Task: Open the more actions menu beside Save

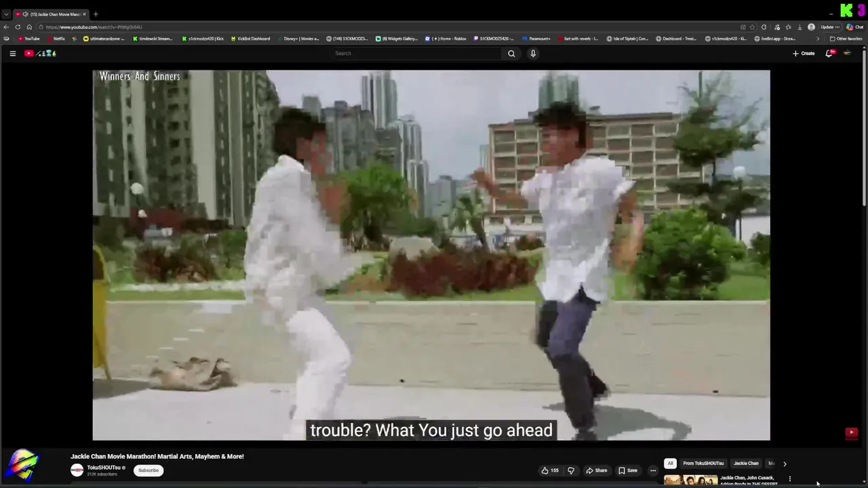Action: tap(653, 470)
